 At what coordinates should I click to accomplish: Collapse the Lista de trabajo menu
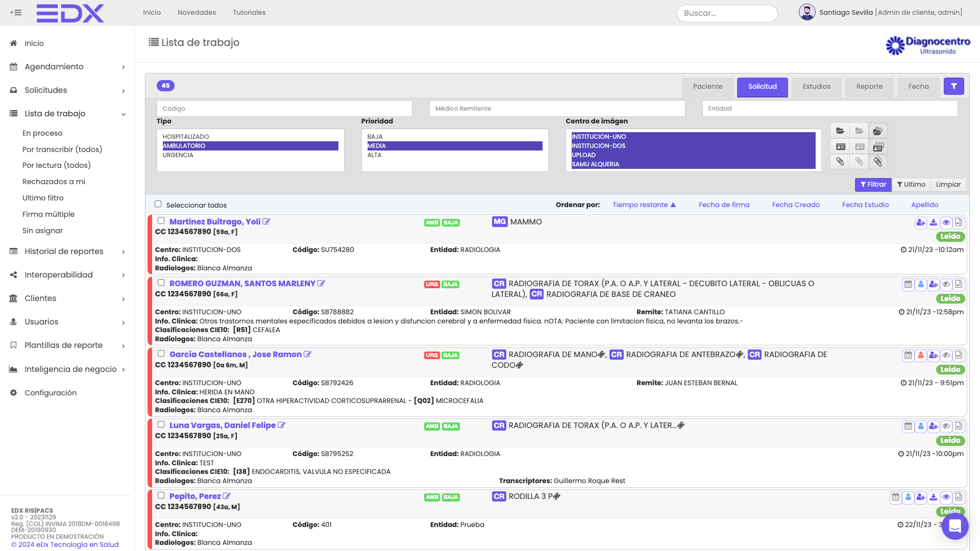tap(67, 114)
